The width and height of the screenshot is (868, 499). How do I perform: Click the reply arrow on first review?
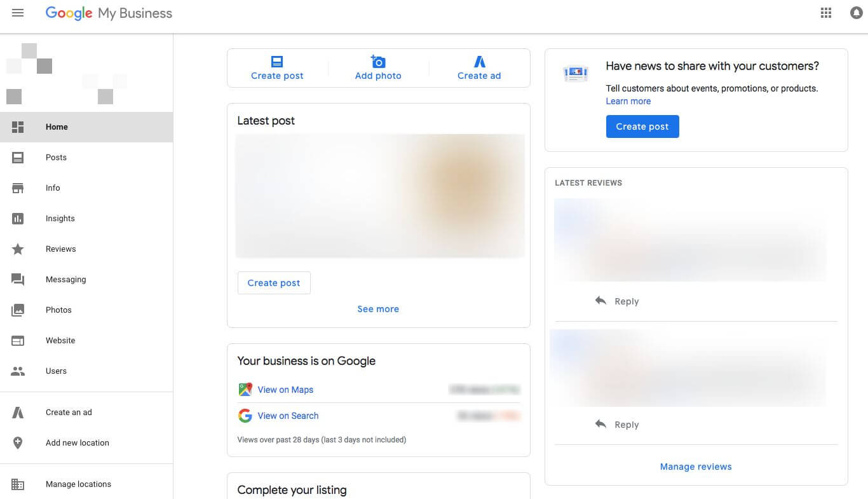600,301
